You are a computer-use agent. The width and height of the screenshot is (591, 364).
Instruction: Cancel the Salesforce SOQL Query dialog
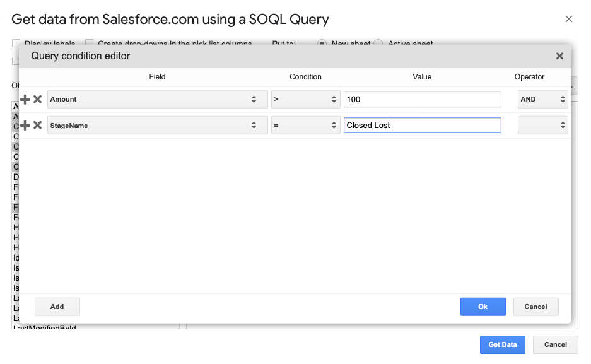click(555, 345)
